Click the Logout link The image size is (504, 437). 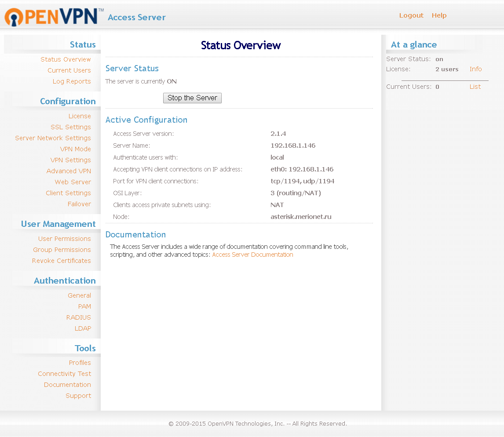(x=411, y=15)
